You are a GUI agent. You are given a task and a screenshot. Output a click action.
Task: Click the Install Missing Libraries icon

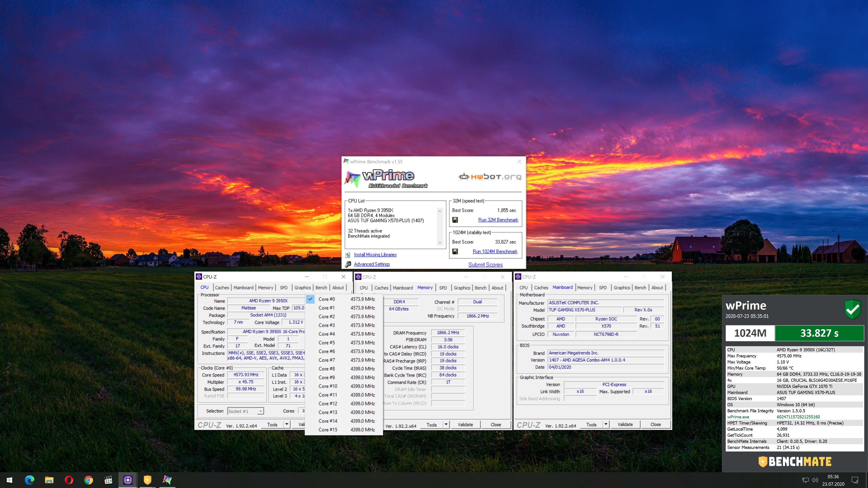point(348,255)
